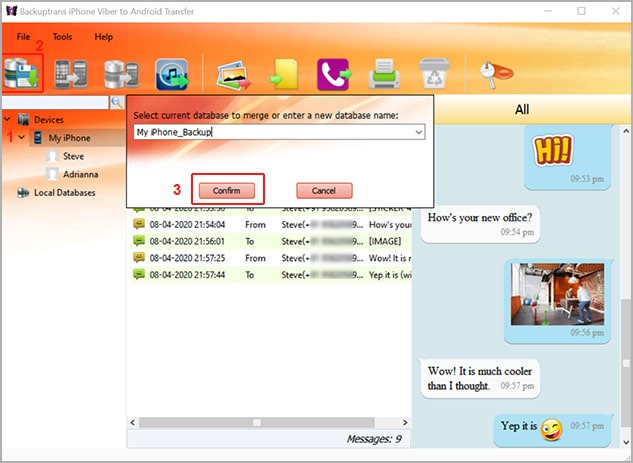Click the printer toolbar icon
Image resolution: width=633 pixels, height=463 pixels.
coord(384,74)
